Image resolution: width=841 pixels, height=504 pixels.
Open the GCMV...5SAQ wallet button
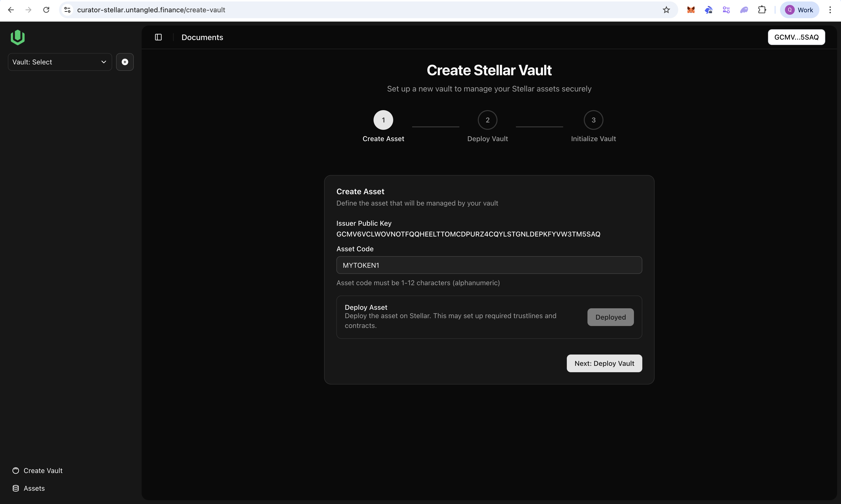(796, 37)
